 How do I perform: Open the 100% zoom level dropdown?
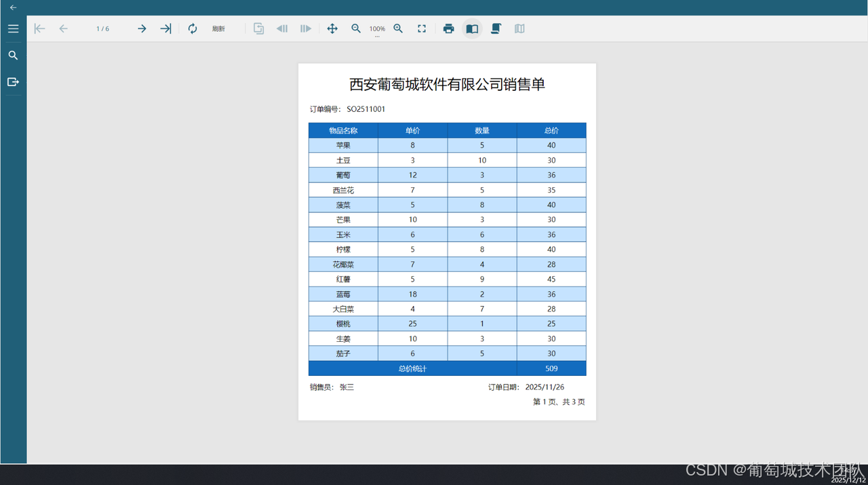(377, 28)
